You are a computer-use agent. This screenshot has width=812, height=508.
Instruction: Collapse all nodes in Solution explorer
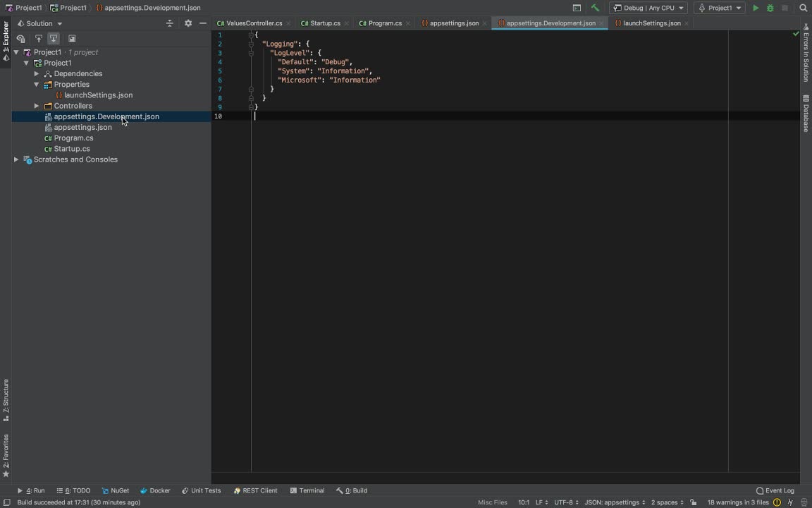click(x=169, y=23)
